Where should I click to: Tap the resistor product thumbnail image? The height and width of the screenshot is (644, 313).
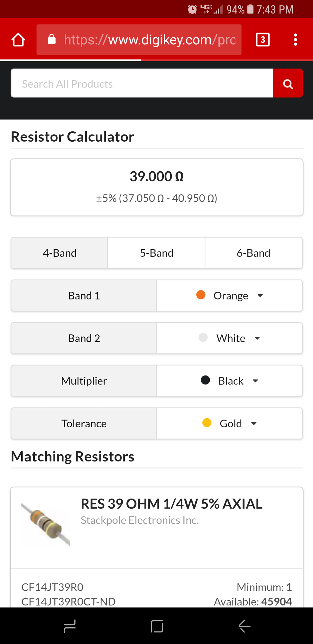coord(45,524)
